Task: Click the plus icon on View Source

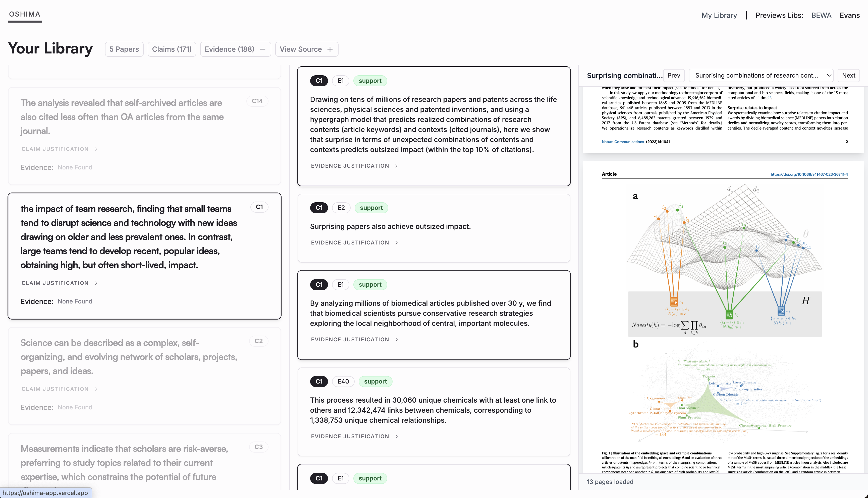Action: point(330,49)
